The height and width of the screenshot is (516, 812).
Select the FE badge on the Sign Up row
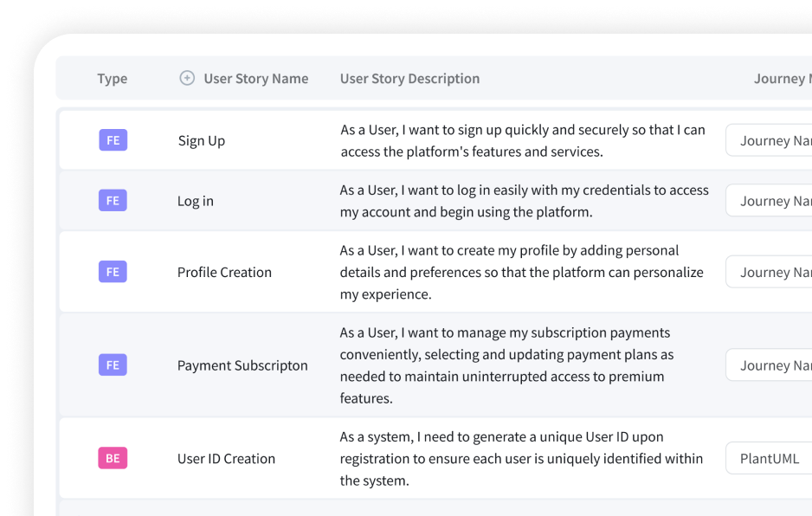pos(113,139)
